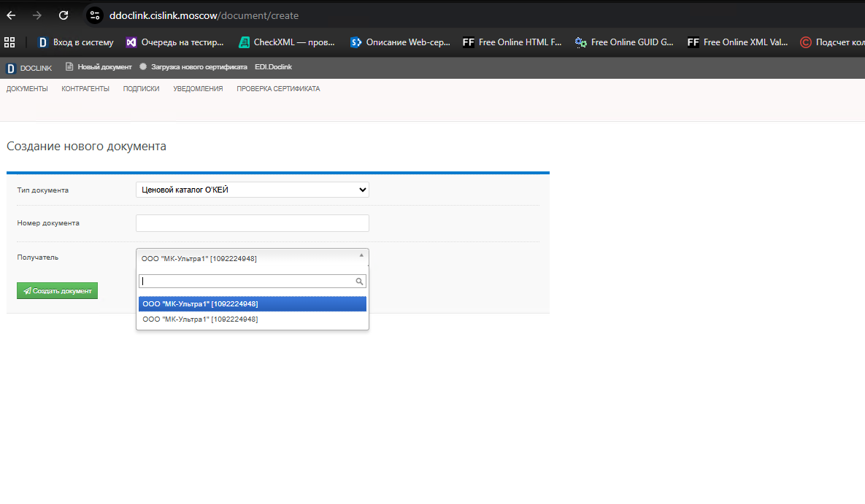
Task: Open bookmark "Free Online XML Val..."
Action: pyautogui.click(x=737, y=42)
